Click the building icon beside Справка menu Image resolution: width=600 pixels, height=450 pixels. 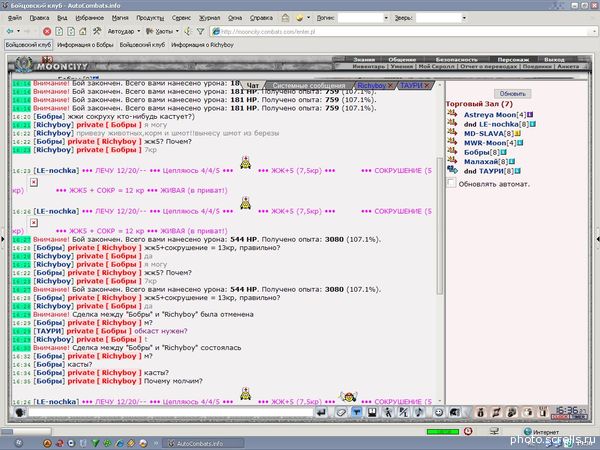(285, 18)
